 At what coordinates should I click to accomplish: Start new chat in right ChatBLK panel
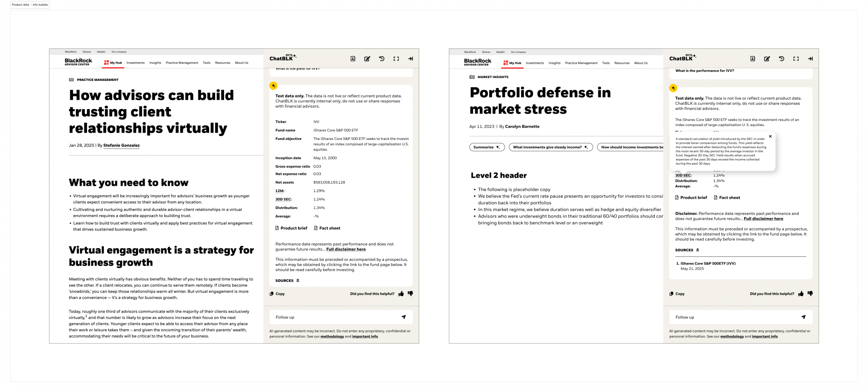(x=767, y=59)
